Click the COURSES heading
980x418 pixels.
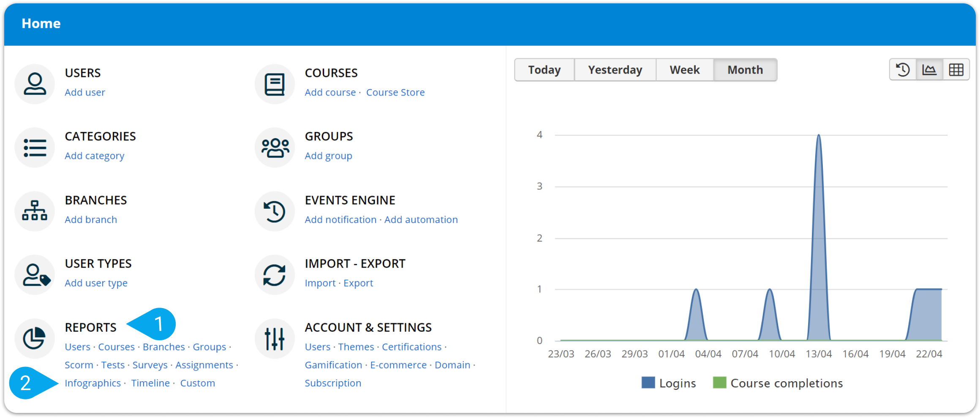click(x=331, y=73)
